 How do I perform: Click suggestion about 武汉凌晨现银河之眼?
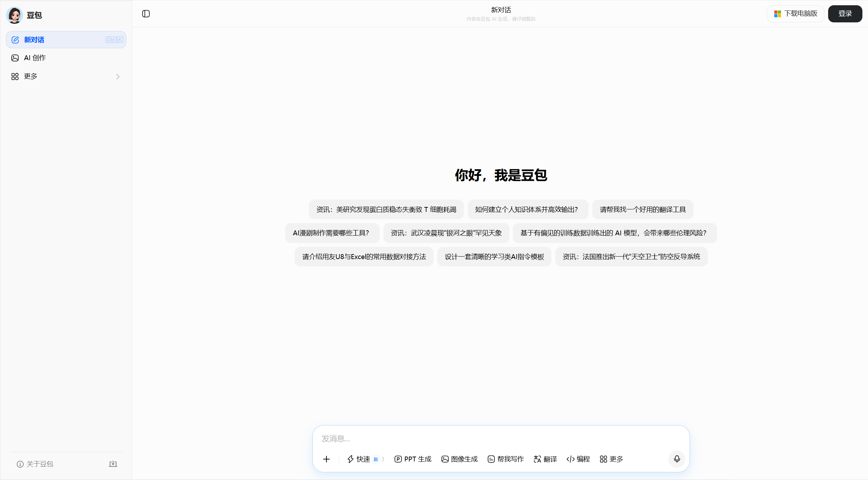[x=446, y=233]
